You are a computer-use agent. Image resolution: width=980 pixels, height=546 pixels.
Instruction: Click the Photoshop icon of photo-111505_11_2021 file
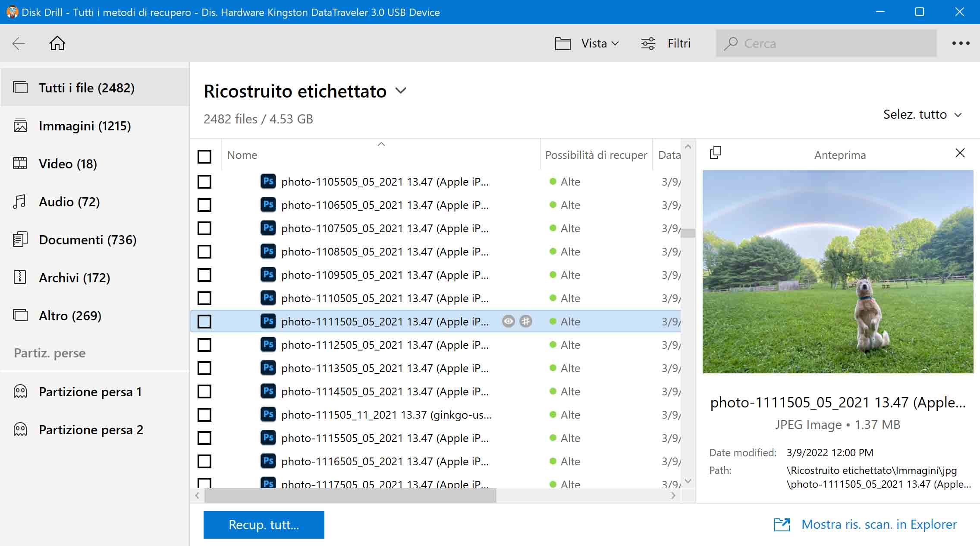coord(268,414)
